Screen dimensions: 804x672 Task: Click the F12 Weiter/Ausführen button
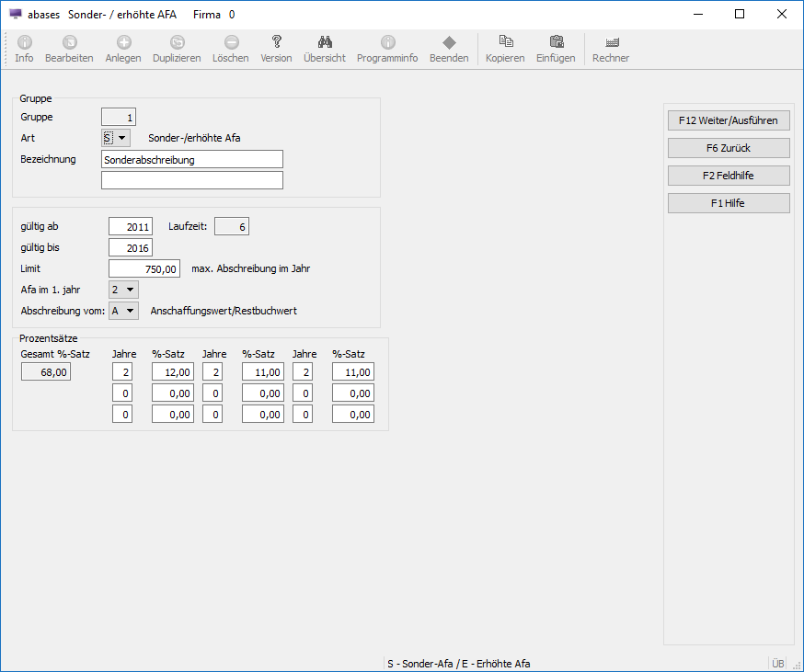tap(729, 120)
